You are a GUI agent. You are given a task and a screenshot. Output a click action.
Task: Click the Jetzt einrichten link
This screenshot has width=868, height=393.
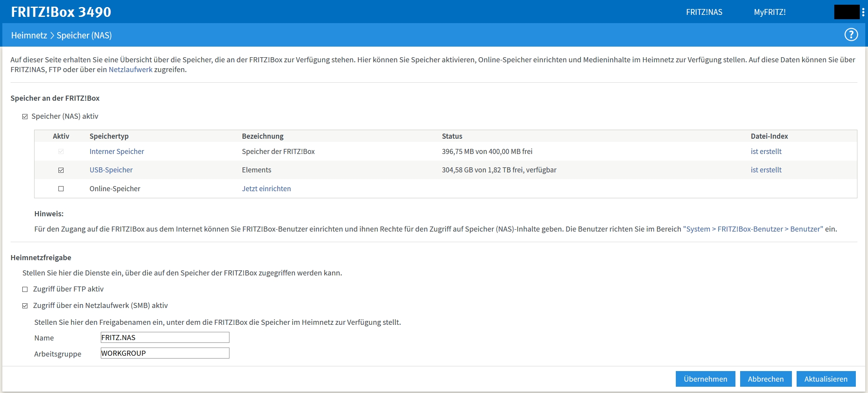pos(266,188)
